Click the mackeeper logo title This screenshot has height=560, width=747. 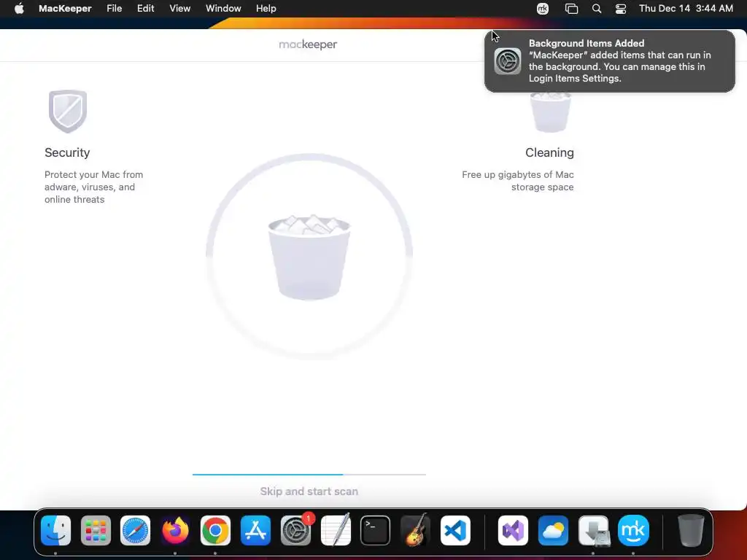308,44
